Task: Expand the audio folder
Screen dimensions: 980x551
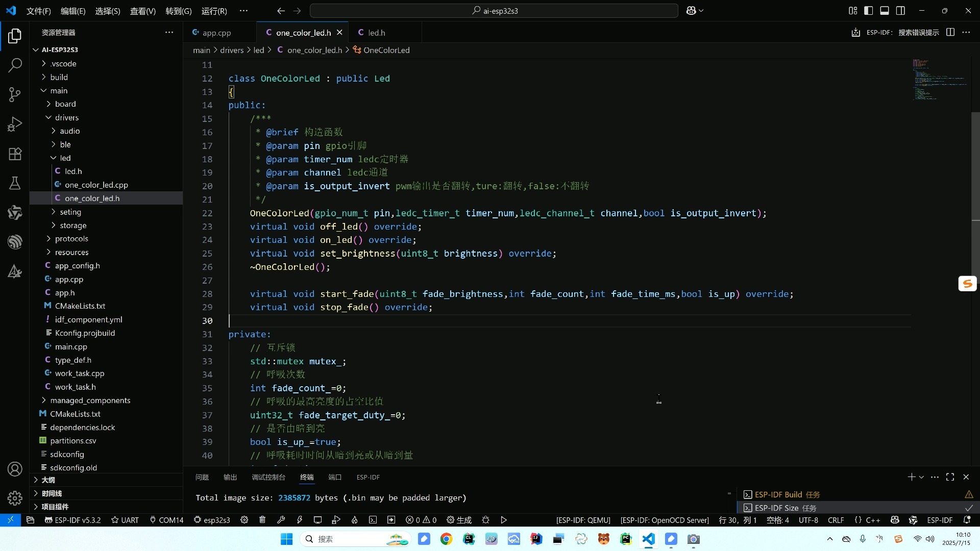Action: coord(69,131)
